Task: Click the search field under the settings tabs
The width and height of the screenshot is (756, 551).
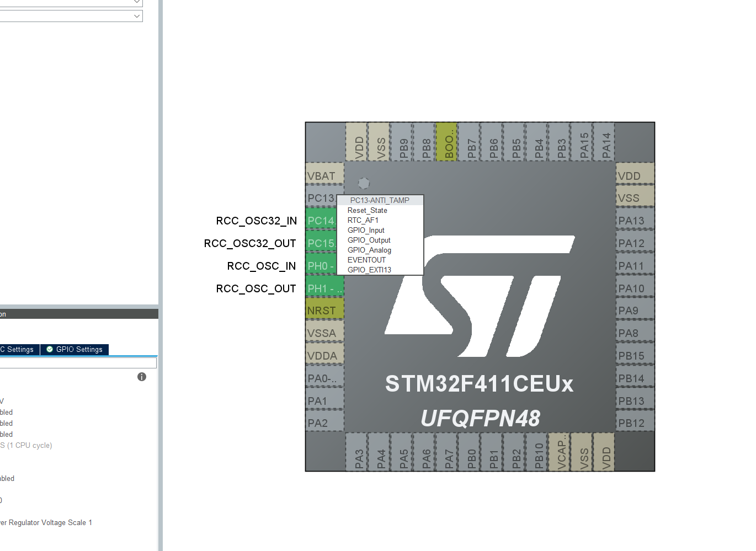Action: point(78,362)
